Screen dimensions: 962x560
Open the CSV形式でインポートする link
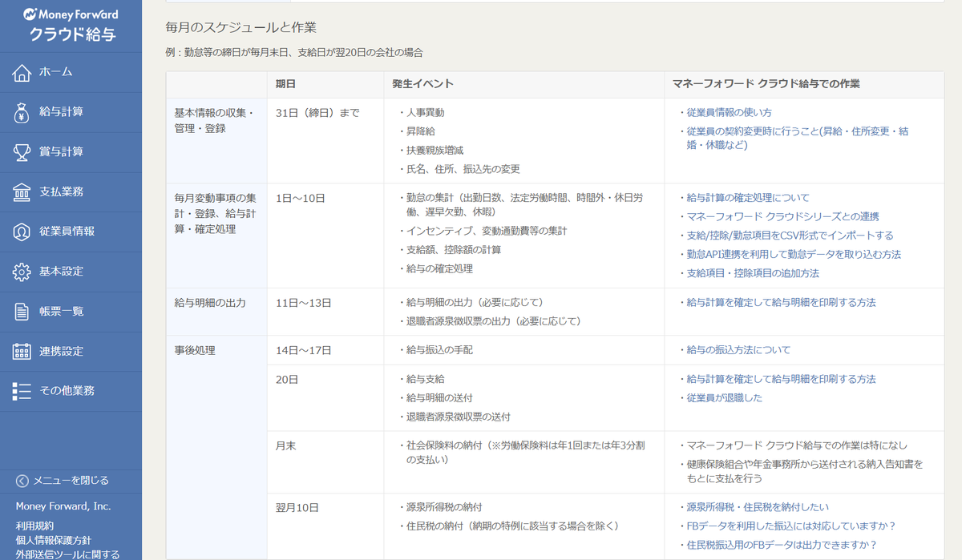(790, 236)
